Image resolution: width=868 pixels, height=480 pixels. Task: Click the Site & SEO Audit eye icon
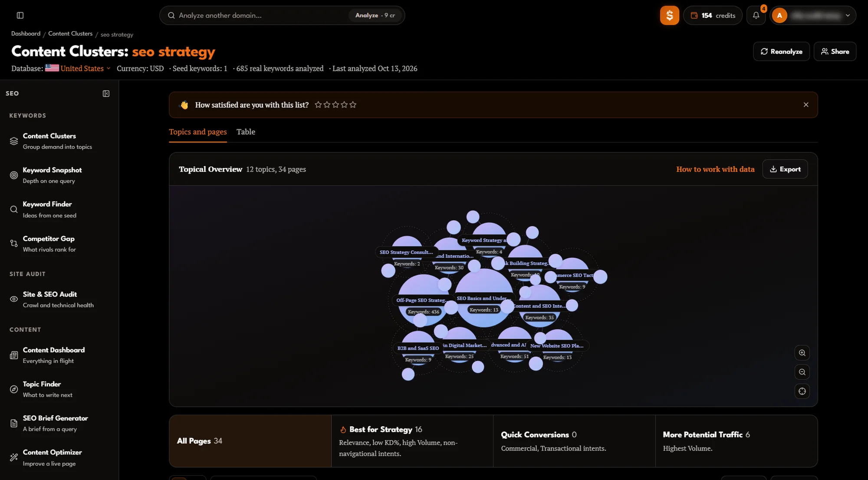[x=14, y=299]
